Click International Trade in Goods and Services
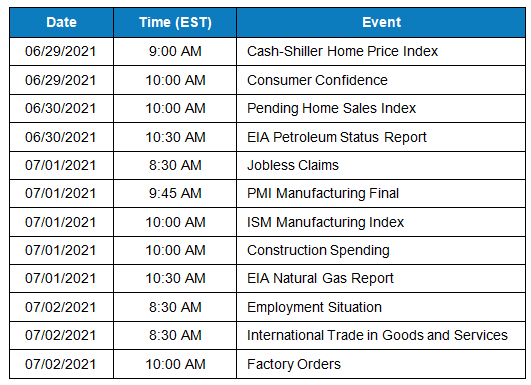Screen dimensions: 531x385 coord(377,335)
